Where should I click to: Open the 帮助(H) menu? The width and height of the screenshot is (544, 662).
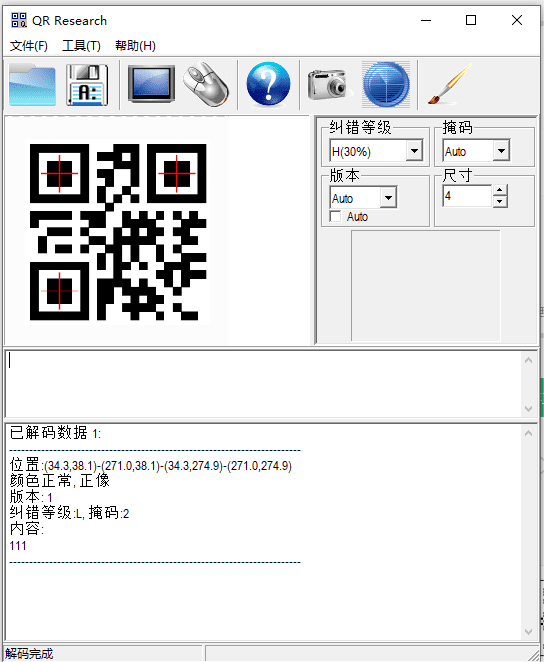point(135,46)
